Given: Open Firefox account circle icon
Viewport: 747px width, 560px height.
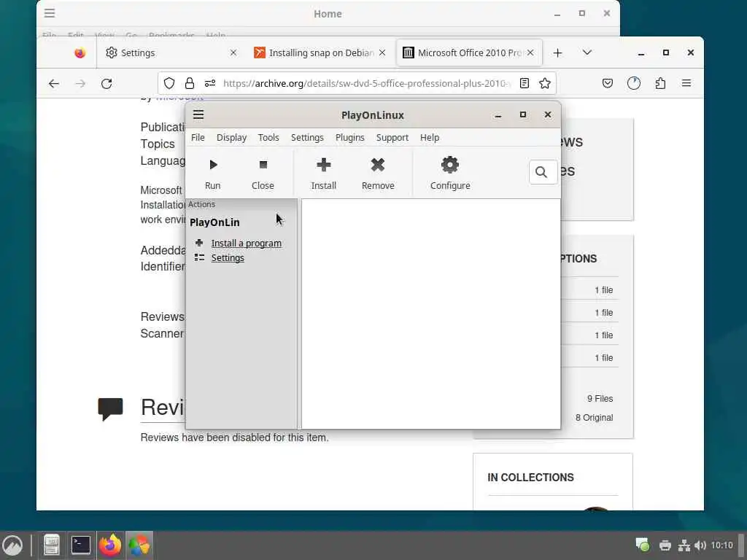Looking at the screenshot, I should [x=634, y=83].
